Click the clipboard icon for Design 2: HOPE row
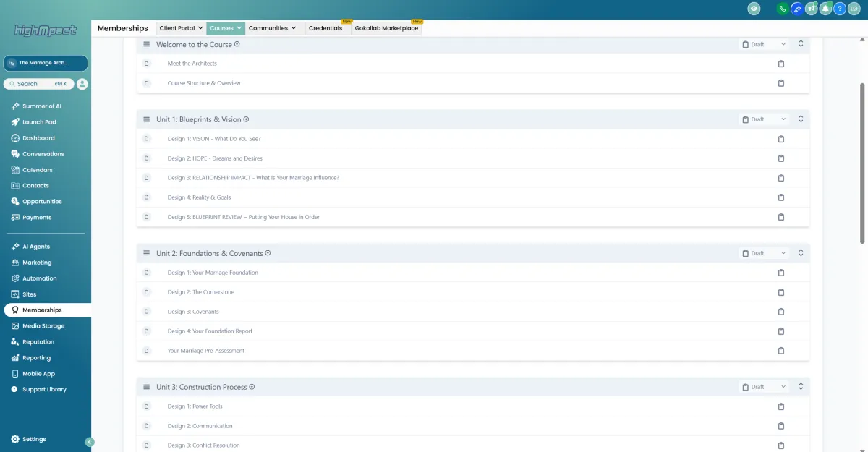The width and height of the screenshot is (868, 452). (x=780, y=158)
